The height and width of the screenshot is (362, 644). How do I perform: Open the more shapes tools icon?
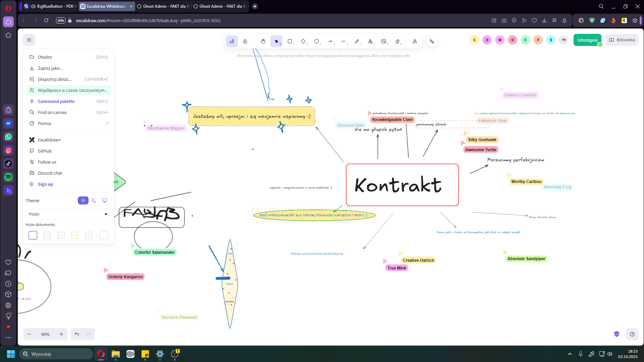(415, 41)
